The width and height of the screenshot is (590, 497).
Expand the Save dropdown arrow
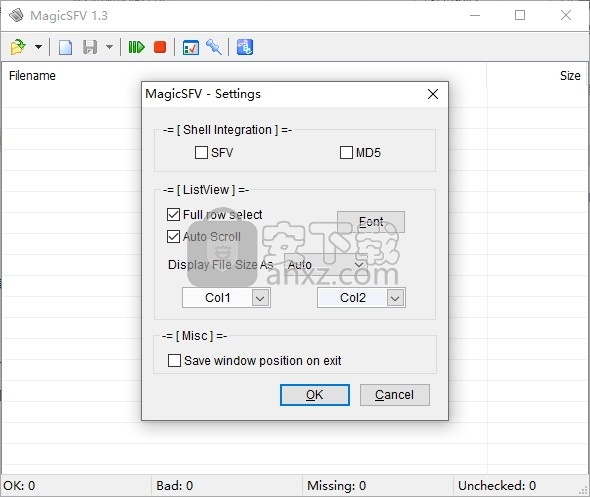(x=109, y=47)
